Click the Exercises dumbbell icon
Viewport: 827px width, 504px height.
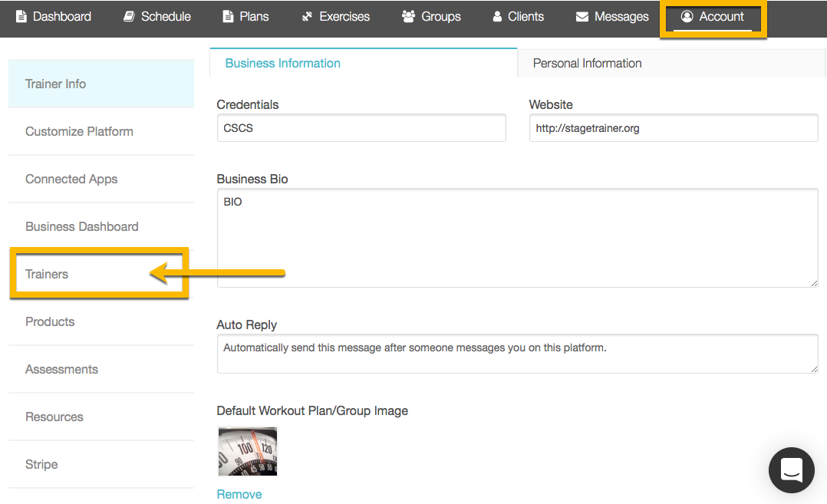(307, 17)
